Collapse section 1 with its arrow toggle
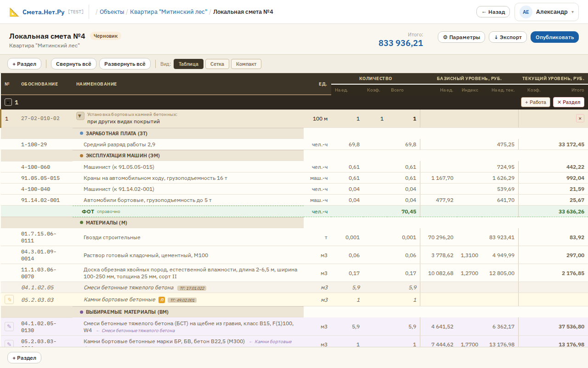The width and height of the screenshot is (588, 368). [x=8, y=102]
